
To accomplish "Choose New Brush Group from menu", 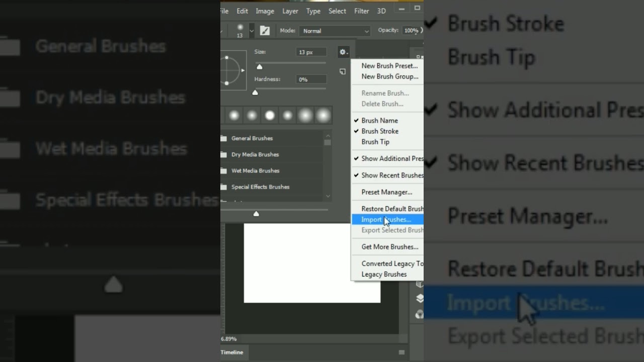I will pos(387,76).
